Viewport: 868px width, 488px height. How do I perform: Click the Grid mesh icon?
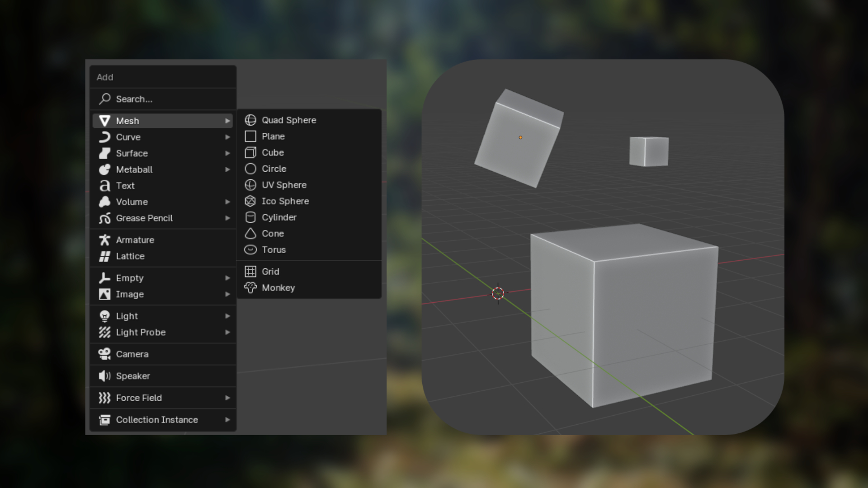tap(250, 272)
